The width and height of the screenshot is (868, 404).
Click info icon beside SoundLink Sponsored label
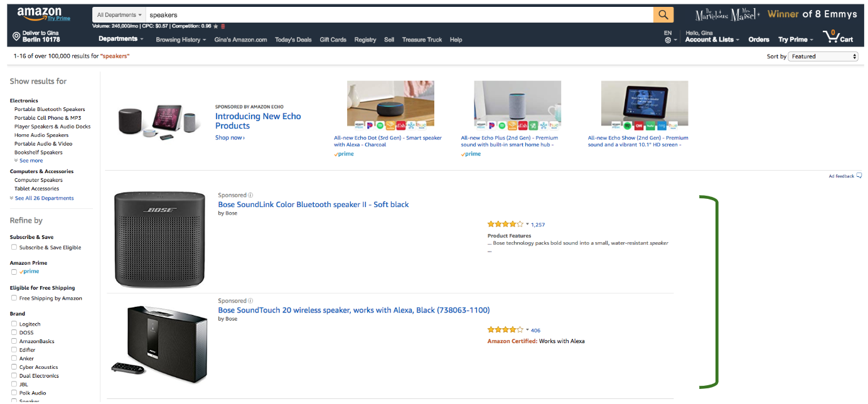[x=250, y=195]
